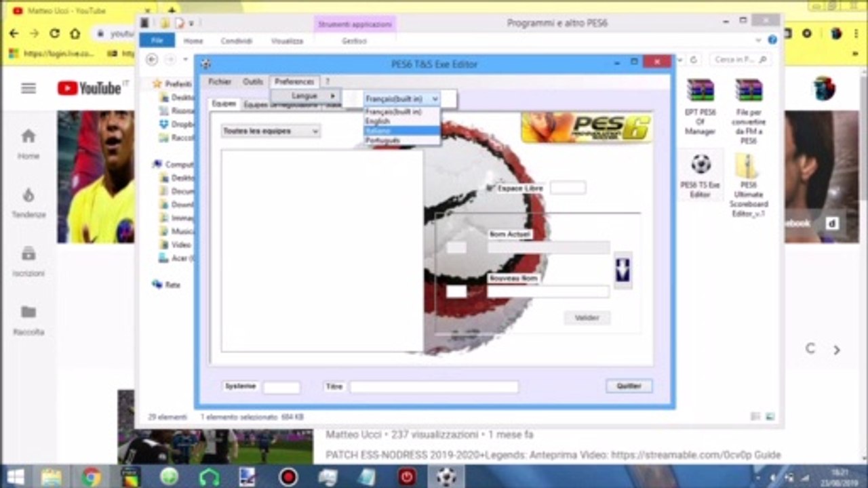
Task: Click the Espace Libre value box
Action: point(568,188)
